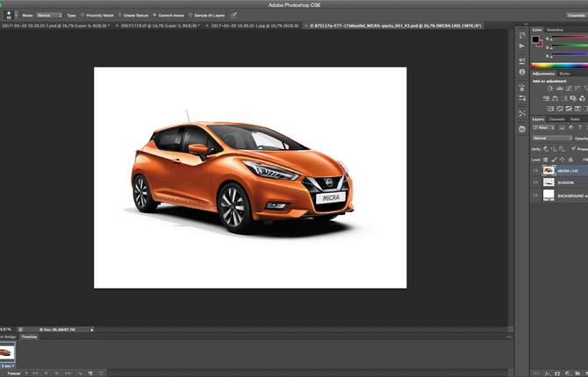Add a Photo Filter adjustment

click(573, 98)
